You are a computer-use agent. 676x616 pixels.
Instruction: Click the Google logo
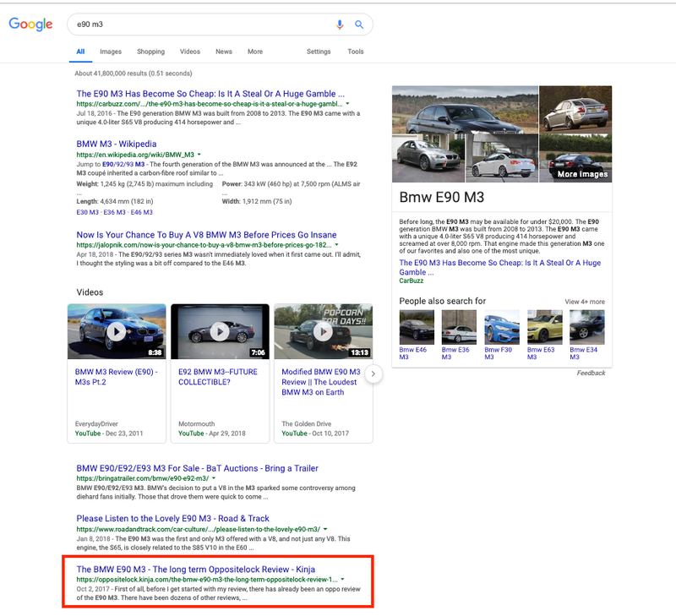[30, 25]
